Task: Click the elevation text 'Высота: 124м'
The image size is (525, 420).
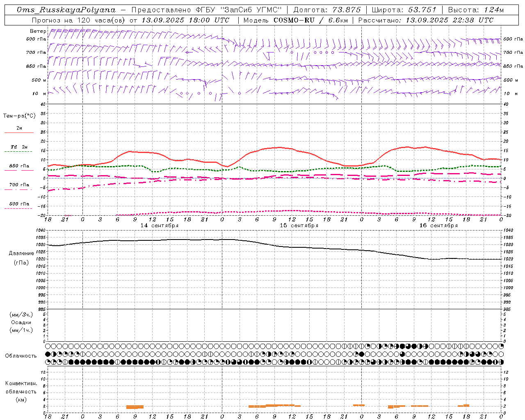Action: [476, 10]
